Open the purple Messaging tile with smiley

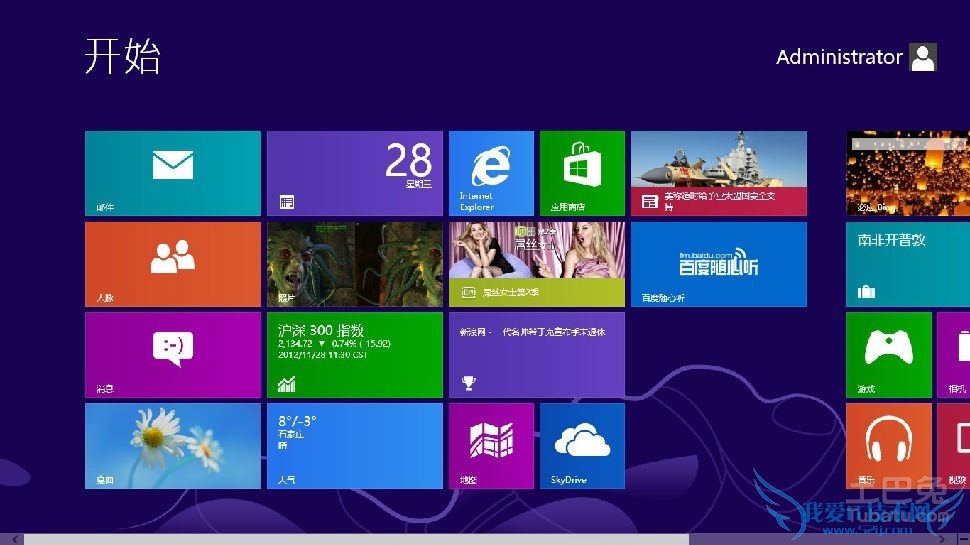173,355
